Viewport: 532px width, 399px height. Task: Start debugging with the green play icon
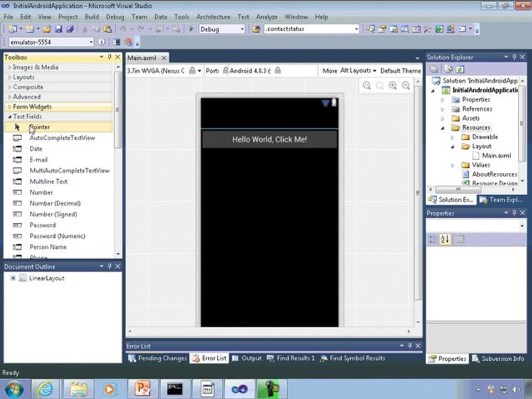[x=191, y=29]
